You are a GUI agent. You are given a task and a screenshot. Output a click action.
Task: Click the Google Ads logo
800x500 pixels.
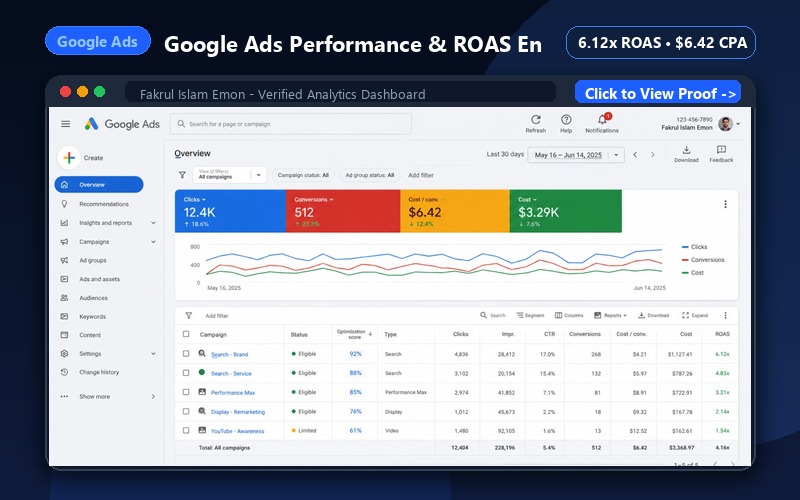(122, 124)
